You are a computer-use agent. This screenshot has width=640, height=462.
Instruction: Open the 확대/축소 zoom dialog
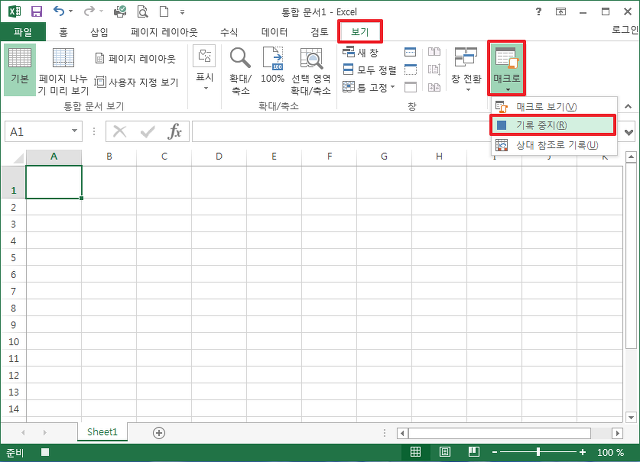point(240,71)
